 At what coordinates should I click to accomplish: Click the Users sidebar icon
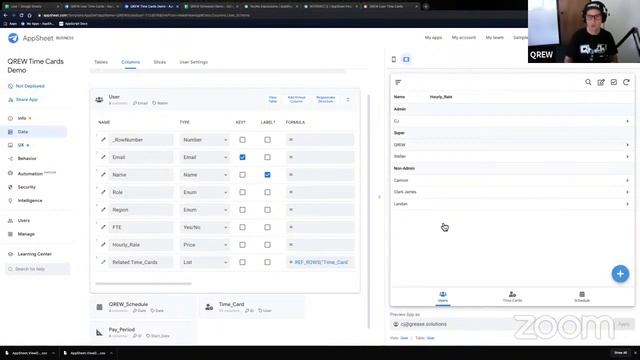click(10, 220)
